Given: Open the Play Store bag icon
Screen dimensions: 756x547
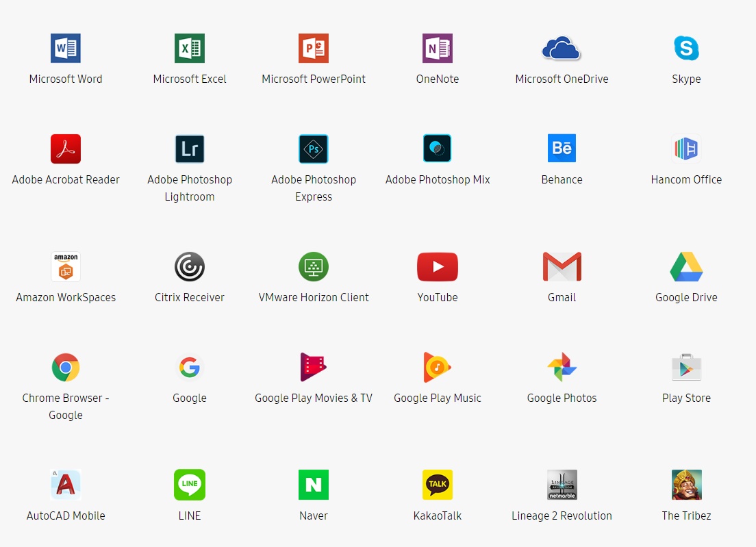Looking at the screenshot, I should [x=686, y=367].
